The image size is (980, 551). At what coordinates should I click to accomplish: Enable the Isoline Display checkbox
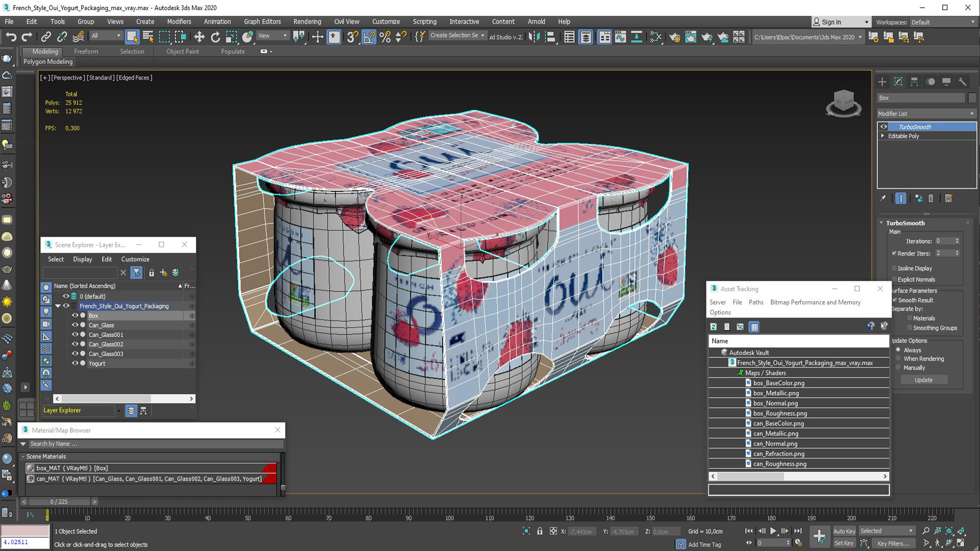click(x=894, y=268)
